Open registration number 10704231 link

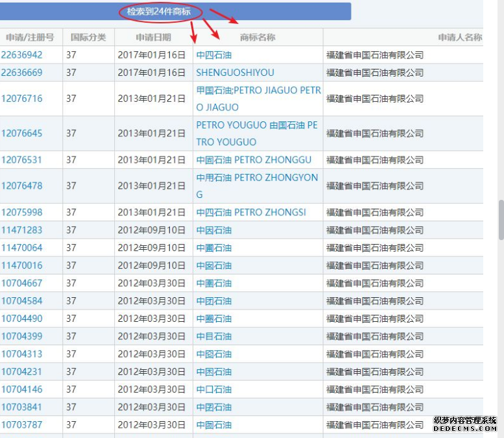pyautogui.click(x=21, y=372)
